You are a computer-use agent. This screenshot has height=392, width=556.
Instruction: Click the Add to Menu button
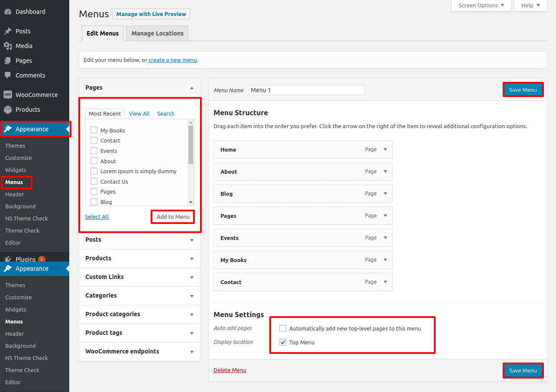(173, 217)
